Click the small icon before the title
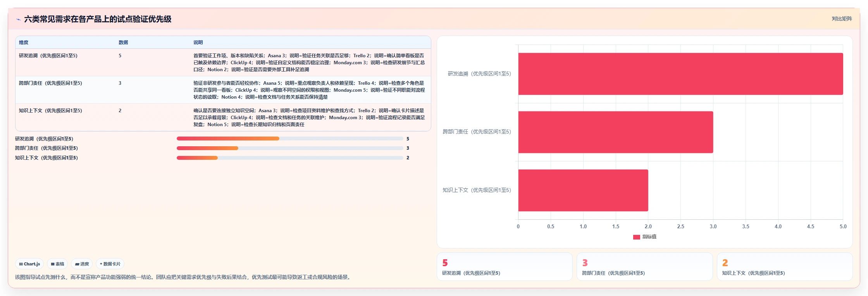 coord(18,19)
